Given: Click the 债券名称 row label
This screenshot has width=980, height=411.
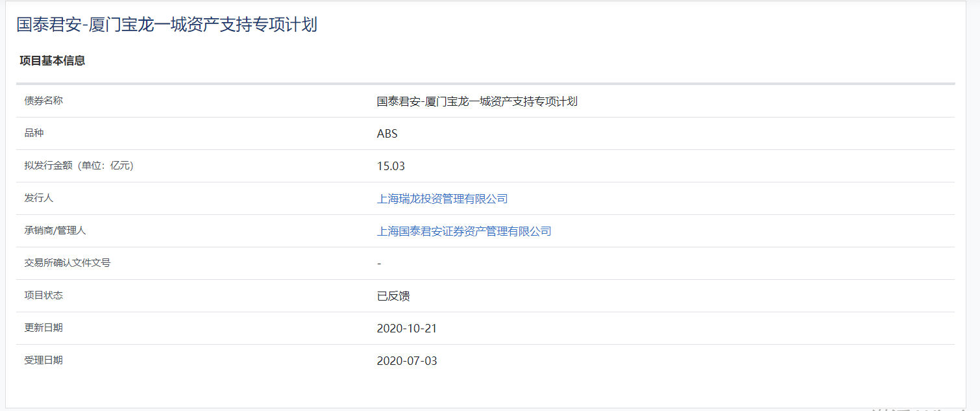Looking at the screenshot, I should 43,101.
